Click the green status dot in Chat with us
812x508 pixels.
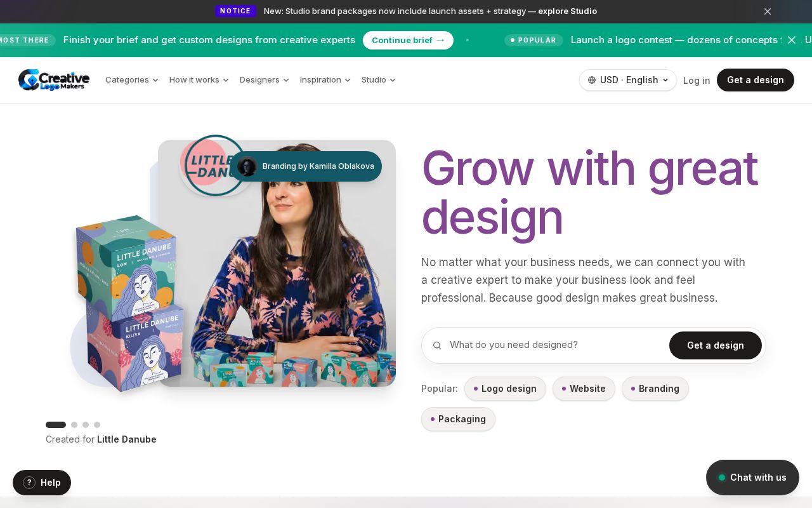pos(722,478)
